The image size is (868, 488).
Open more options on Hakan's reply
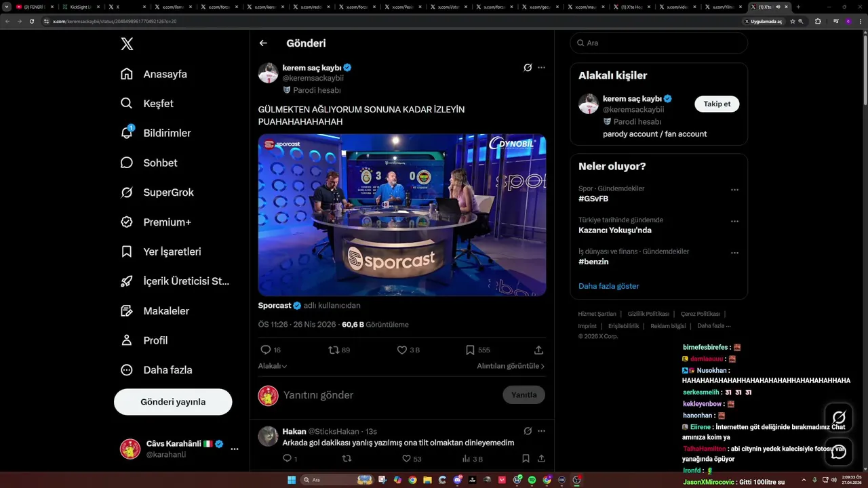pyautogui.click(x=541, y=431)
